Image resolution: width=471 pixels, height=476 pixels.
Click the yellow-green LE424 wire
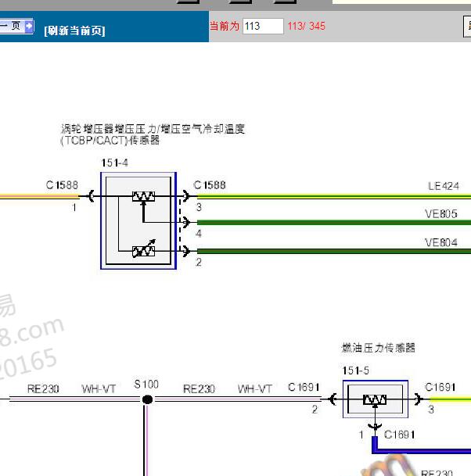pyautogui.click(x=334, y=196)
